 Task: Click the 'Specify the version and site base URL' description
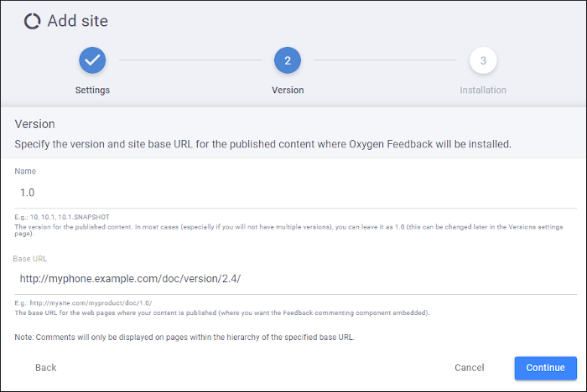point(263,144)
